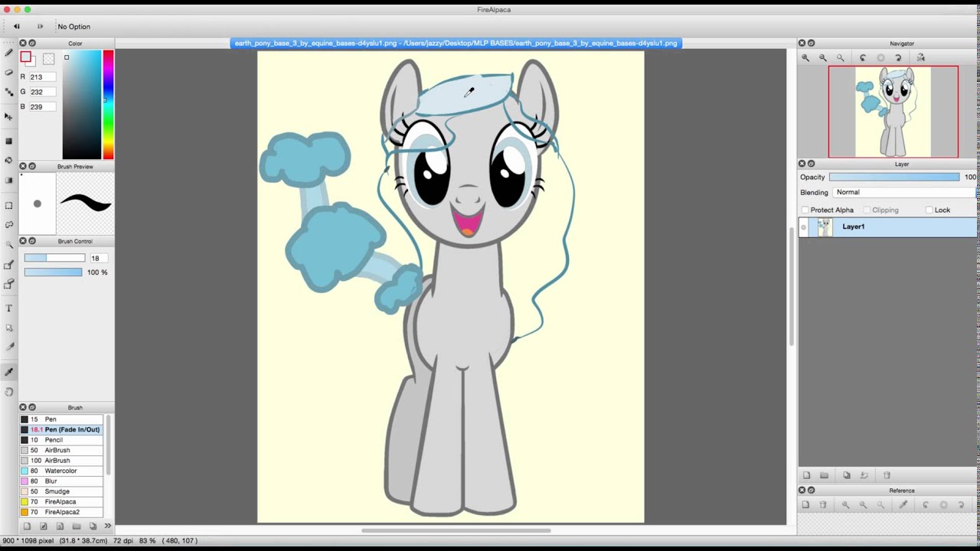Select the Hand tool
The width and height of the screenshot is (980, 551).
pos(8,391)
